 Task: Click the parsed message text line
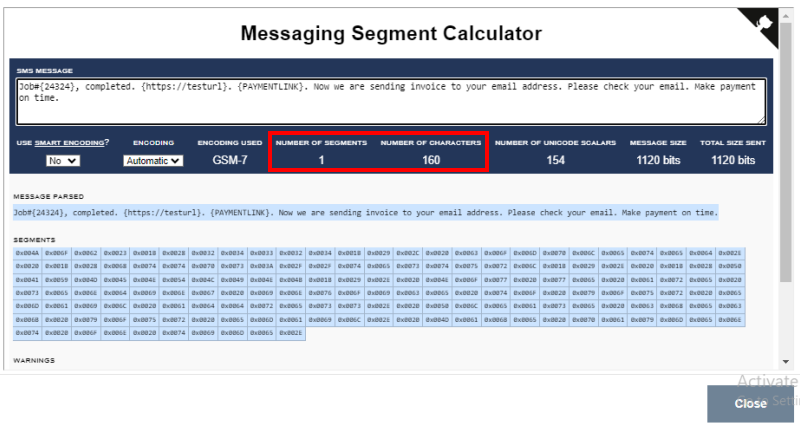365,213
